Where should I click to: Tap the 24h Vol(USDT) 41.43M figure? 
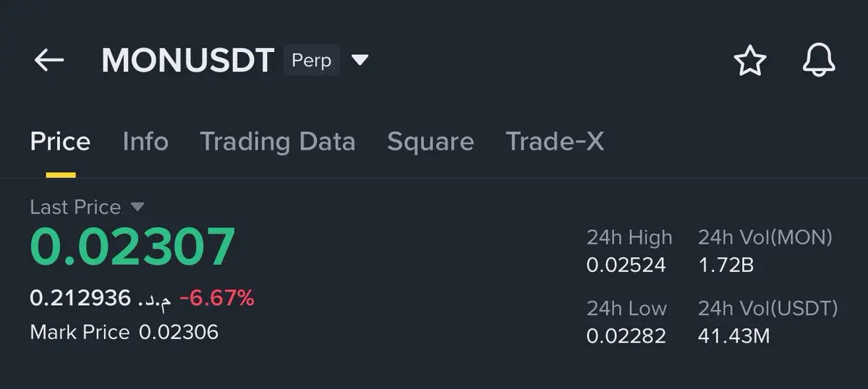(733, 336)
